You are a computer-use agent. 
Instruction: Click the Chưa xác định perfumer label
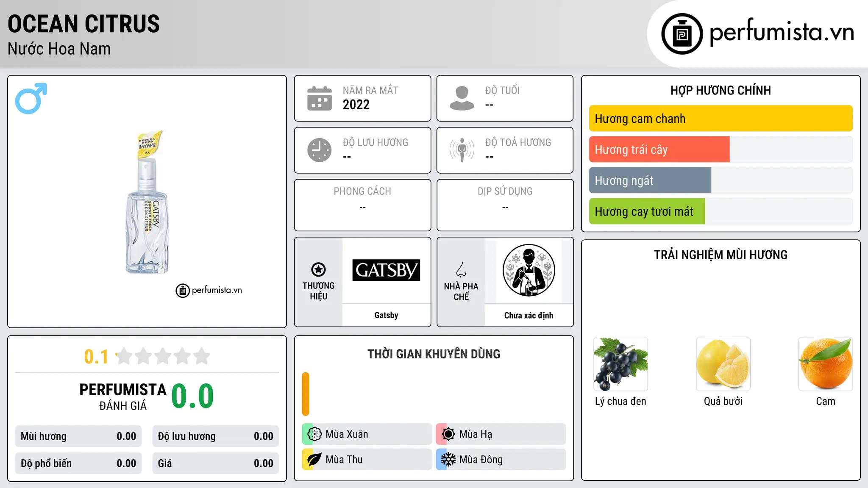click(529, 315)
